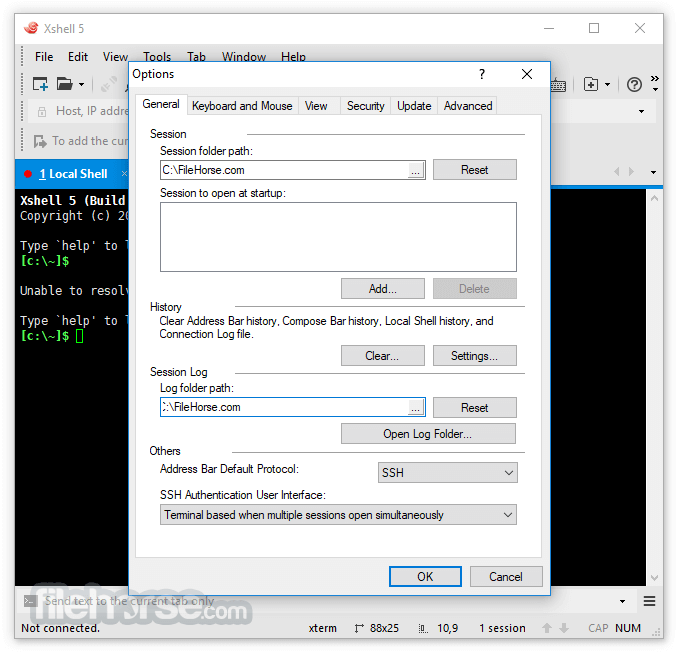Click the terminal size icon in status bar
The height and width of the screenshot is (655, 680).
click(x=359, y=628)
